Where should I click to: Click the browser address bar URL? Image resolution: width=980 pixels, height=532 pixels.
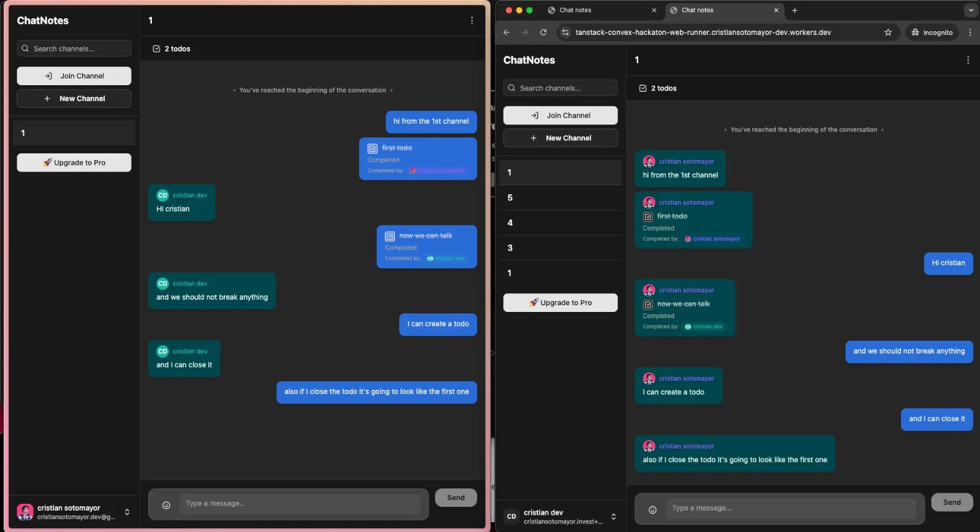[x=703, y=32]
